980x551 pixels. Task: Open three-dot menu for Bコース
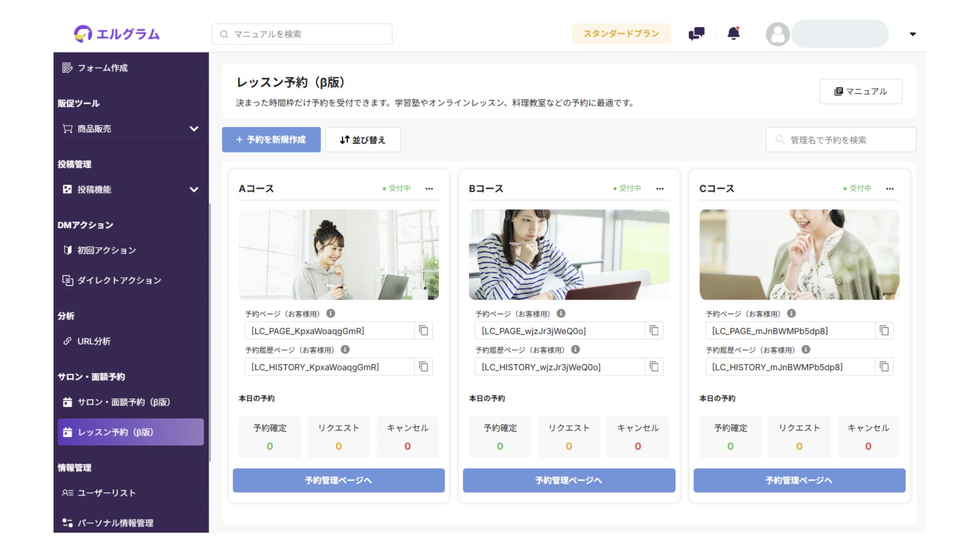660,189
